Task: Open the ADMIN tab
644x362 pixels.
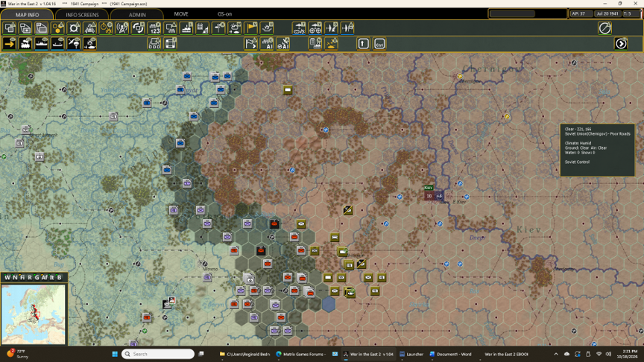Action: pyautogui.click(x=137, y=14)
